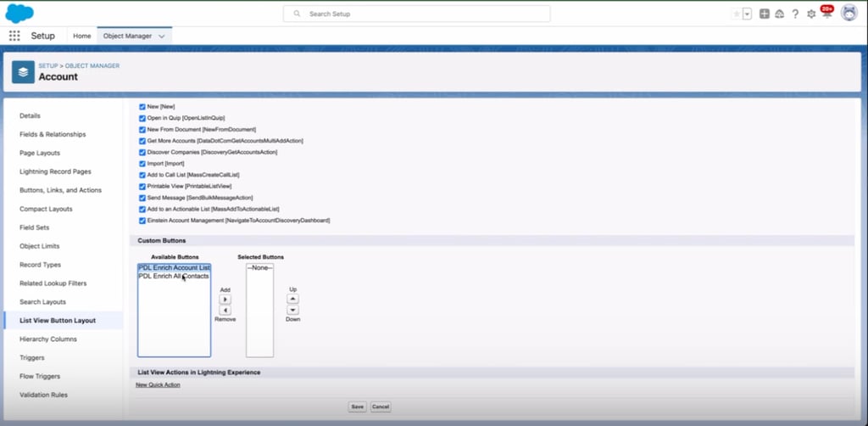This screenshot has width=868, height=426.
Task: Open the Global Actions plus icon
Action: coord(764,14)
